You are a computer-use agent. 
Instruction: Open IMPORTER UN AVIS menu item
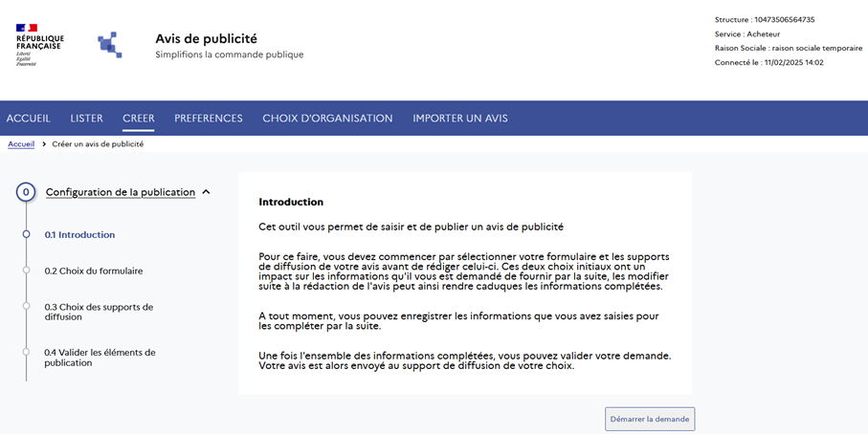pyautogui.click(x=460, y=119)
